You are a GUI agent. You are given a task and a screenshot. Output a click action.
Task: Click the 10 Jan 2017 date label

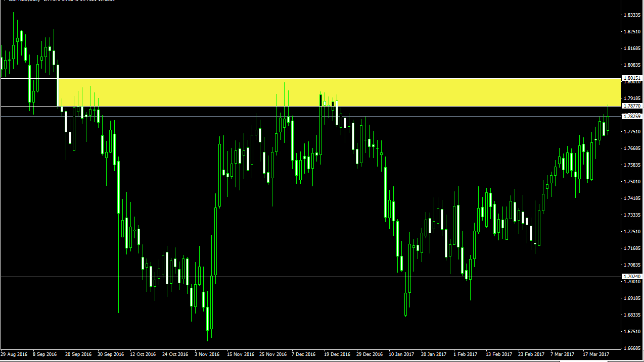click(x=402, y=354)
